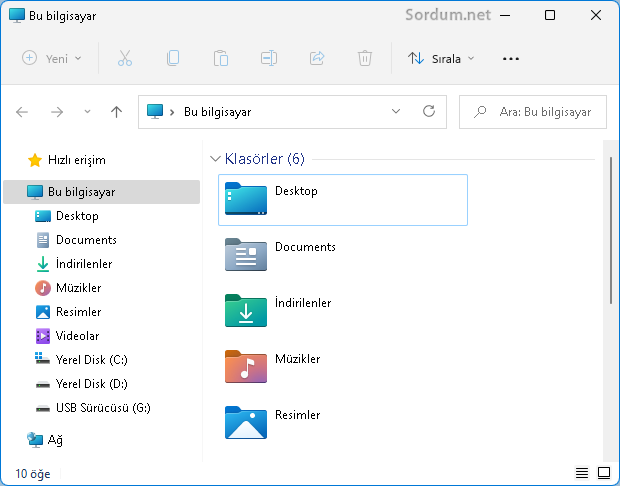The image size is (620, 486).
Task: Open the Sırala sort dropdown
Action: tap(441, 59)
